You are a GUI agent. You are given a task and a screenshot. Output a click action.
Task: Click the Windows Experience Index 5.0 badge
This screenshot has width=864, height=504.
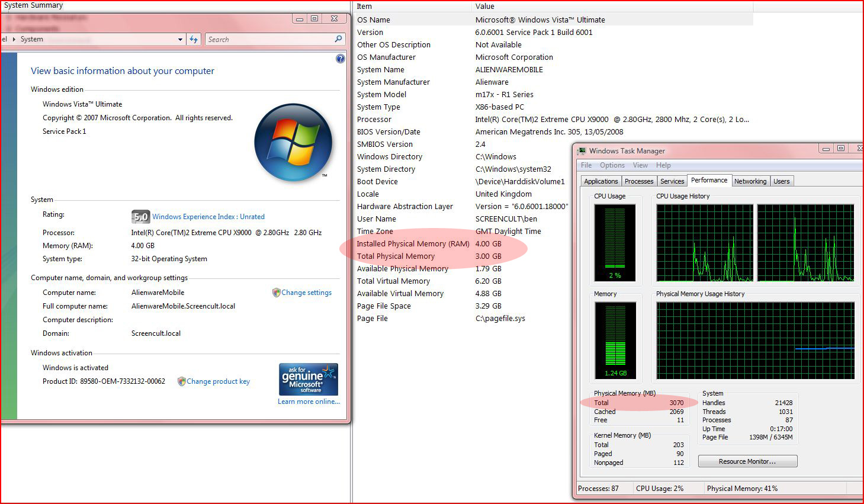(x=140, y=217)
